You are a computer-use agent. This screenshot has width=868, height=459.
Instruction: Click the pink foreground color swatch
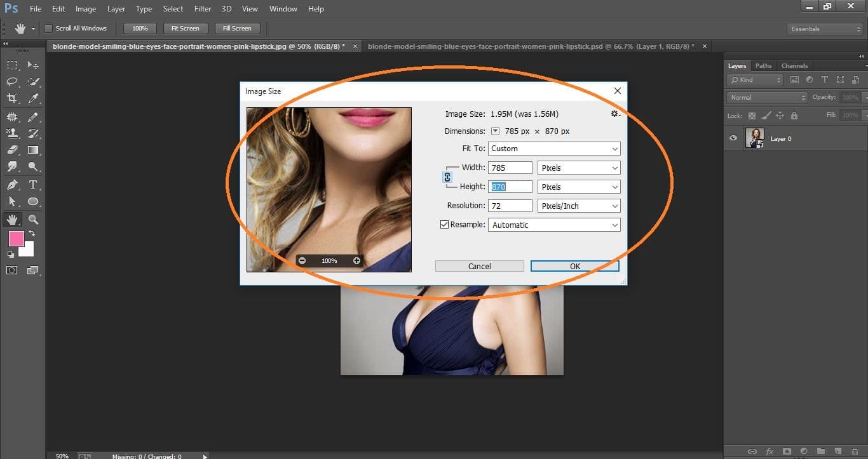(x=16, y=239)
